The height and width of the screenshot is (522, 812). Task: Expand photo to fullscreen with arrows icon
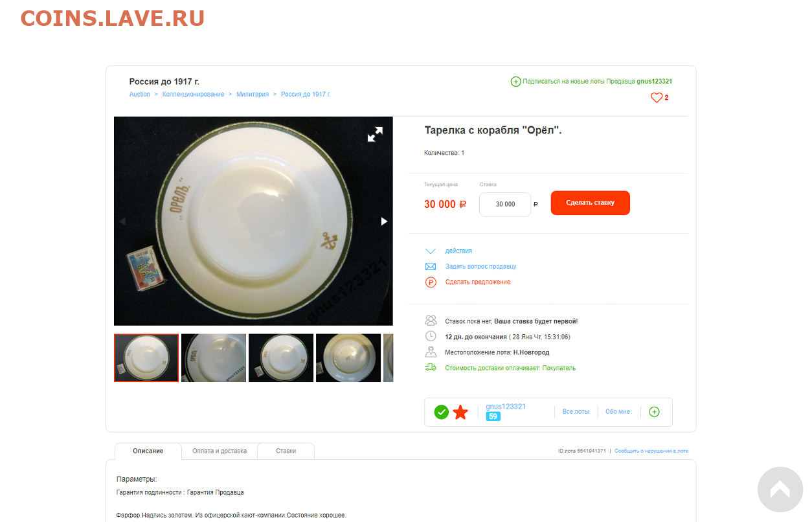point(375,135)
